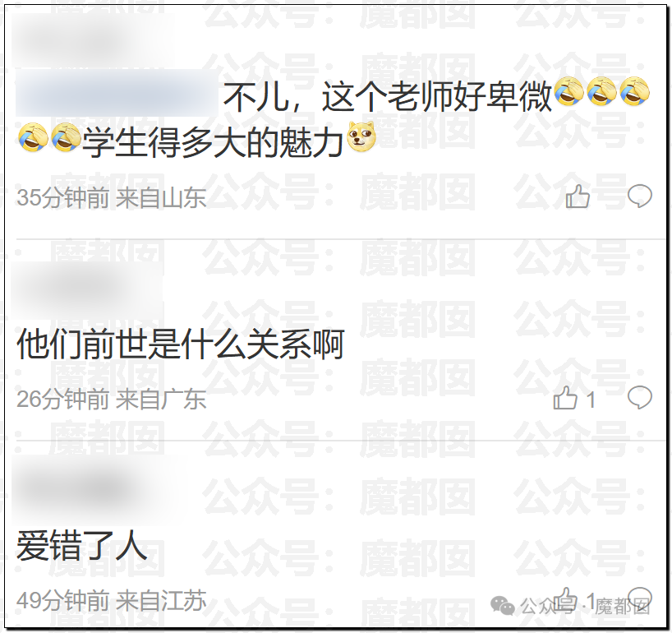
Task: Click the 49分钟前 来自江苏 timestamp
Action: pos(112,600)
